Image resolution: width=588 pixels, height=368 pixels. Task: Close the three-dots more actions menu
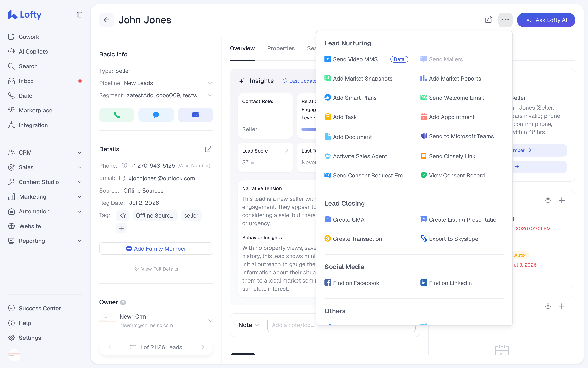pyautogui.click(x=505, y=20)
